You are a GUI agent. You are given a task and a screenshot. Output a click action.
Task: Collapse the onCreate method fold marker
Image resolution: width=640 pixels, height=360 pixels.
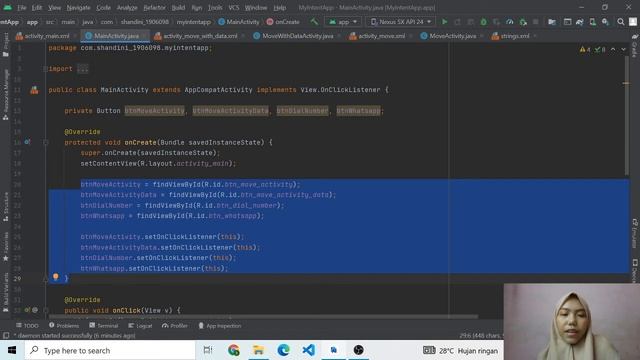[46, 142]
